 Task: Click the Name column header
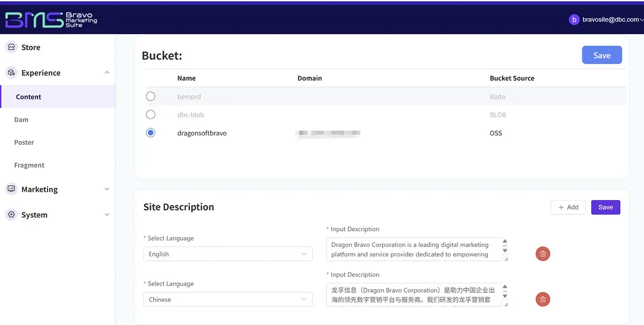pyautogui.click(x=187, y=78)
